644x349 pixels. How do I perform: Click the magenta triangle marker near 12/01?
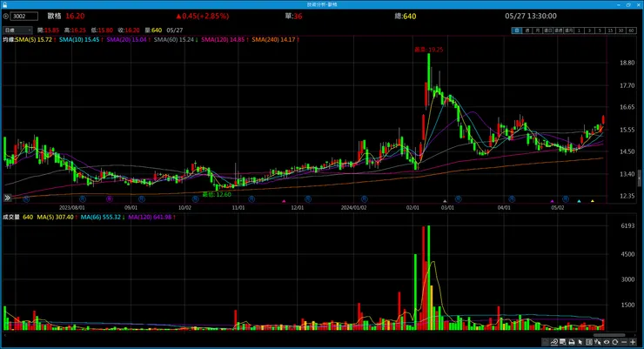(x=284, y=201)
